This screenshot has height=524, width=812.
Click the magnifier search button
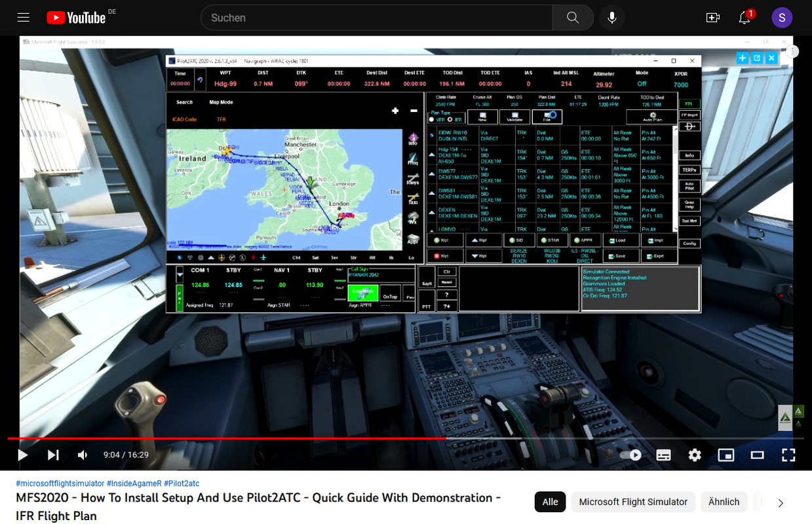[573, 18]
